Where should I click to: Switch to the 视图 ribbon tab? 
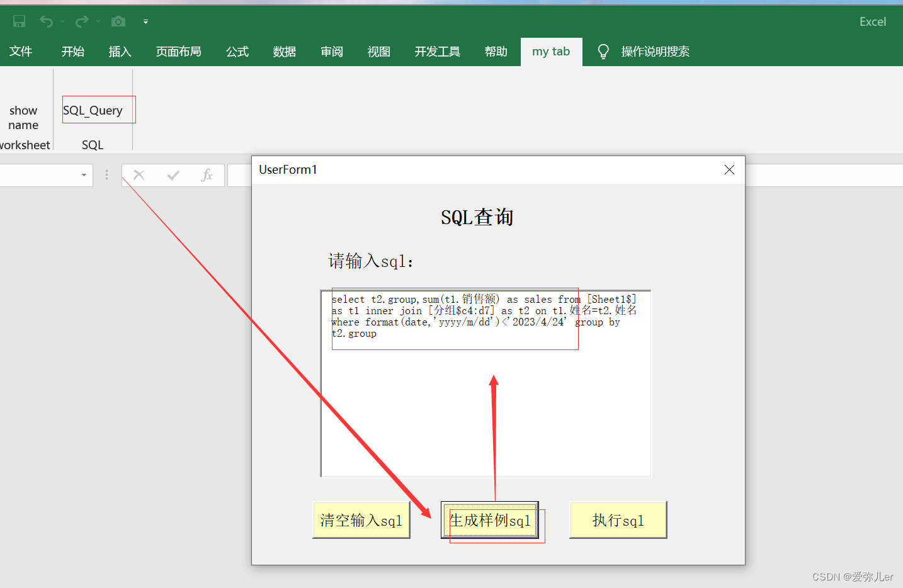[x=379, y=52]
